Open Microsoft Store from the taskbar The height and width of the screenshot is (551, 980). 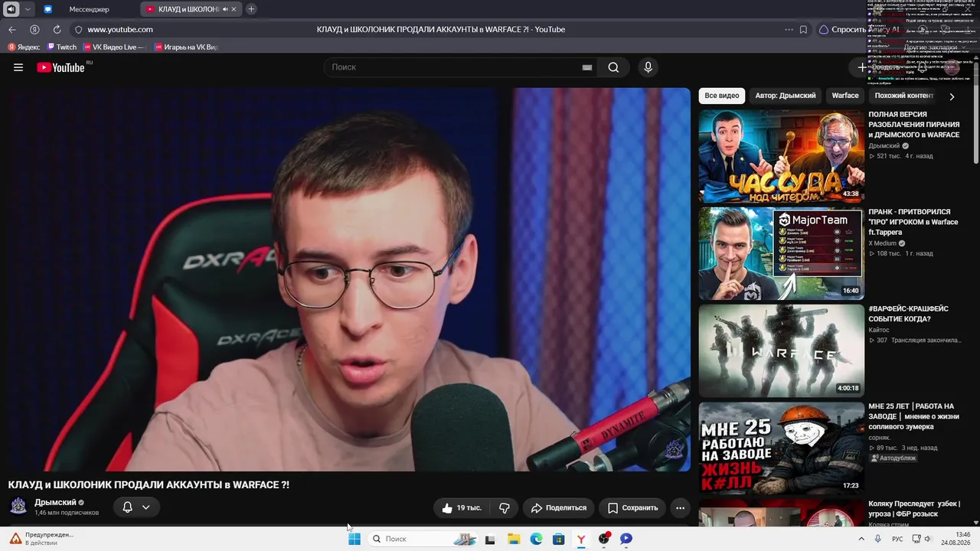(559, 539)
